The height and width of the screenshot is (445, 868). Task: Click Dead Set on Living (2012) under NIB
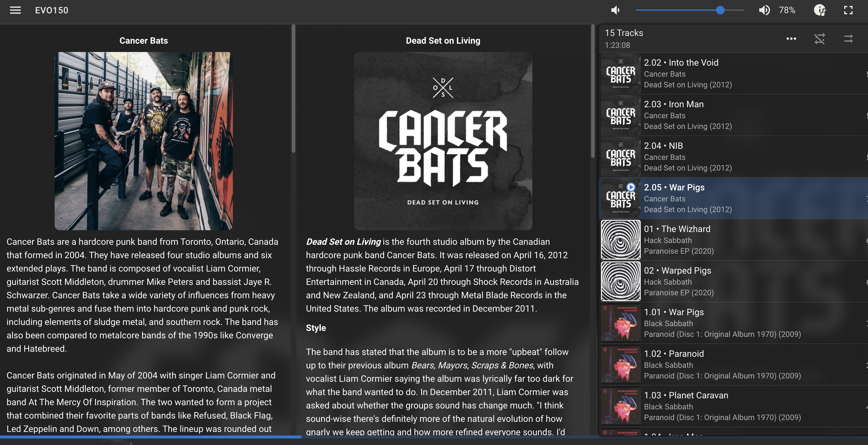688,168
